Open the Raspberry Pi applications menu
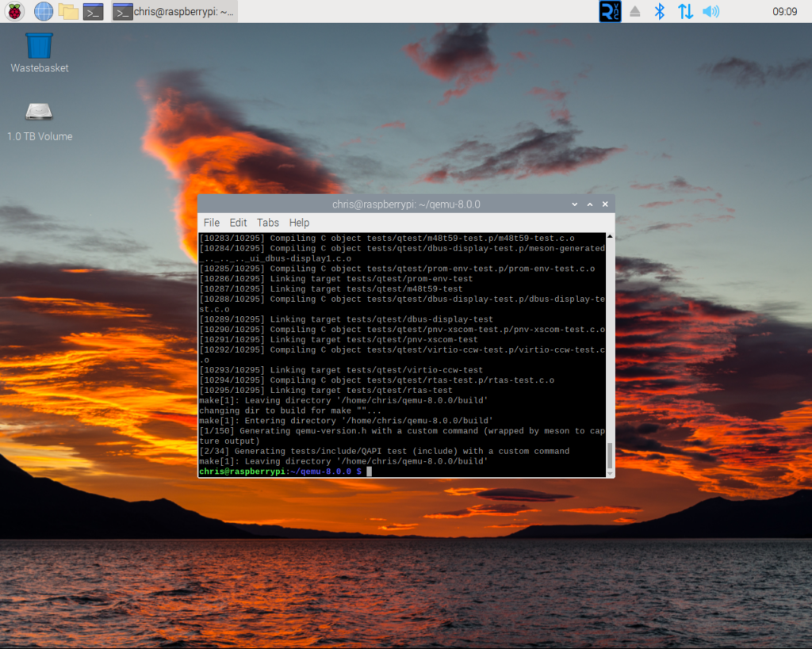Image resolution: width=812 pixels, height=649 pixels. tap(14, 11)
